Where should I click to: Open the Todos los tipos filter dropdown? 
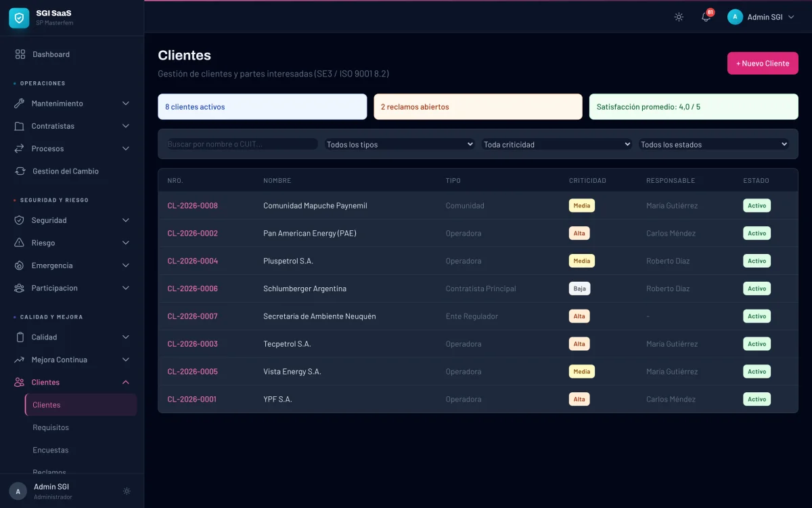(x=399, y=144)
